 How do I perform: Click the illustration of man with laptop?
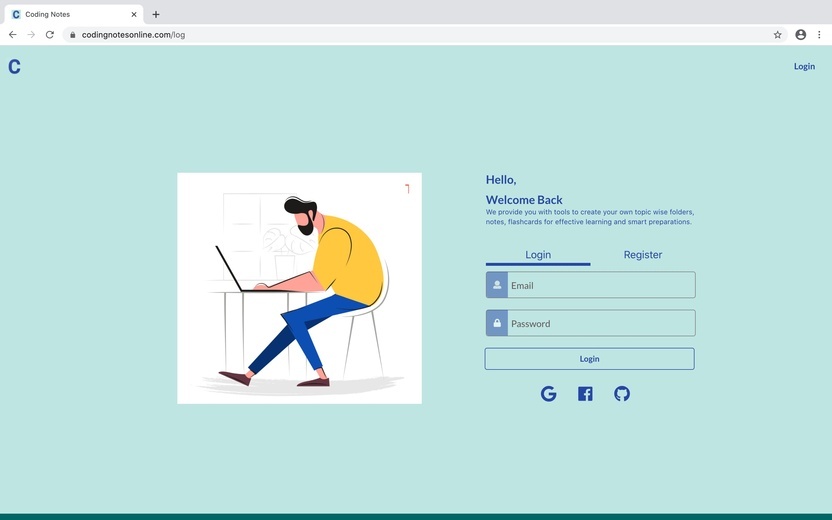tap(299, 288)
